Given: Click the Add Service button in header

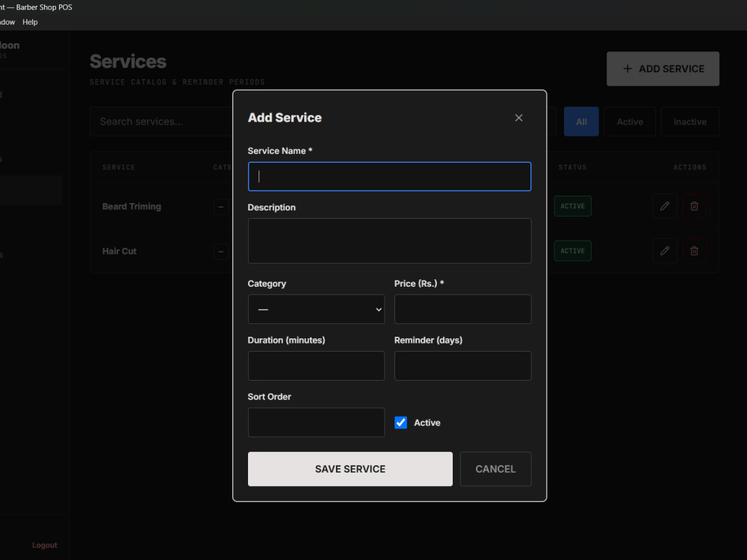Looking at the screenshot, I should [663, 69].
